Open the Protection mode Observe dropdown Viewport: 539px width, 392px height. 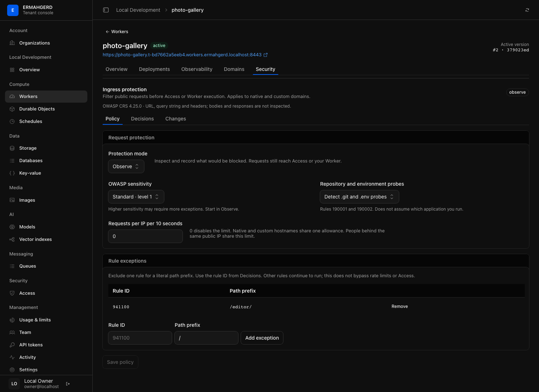point(126,166)
